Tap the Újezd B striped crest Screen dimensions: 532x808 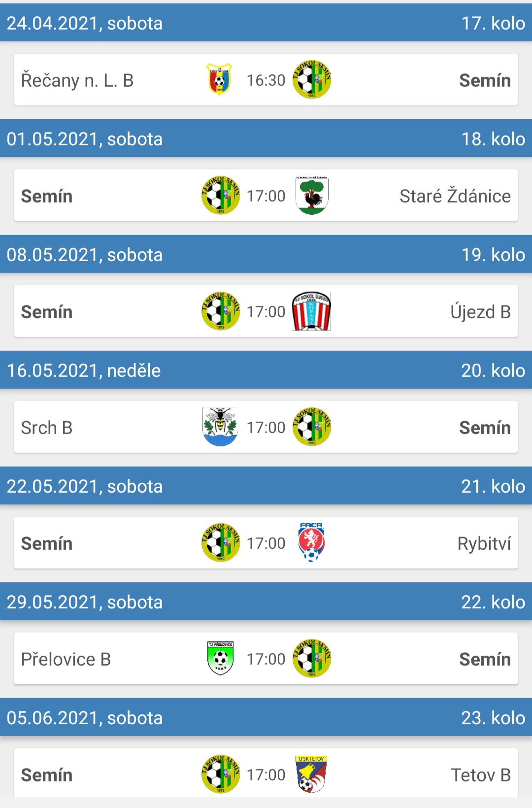[311, 311]
